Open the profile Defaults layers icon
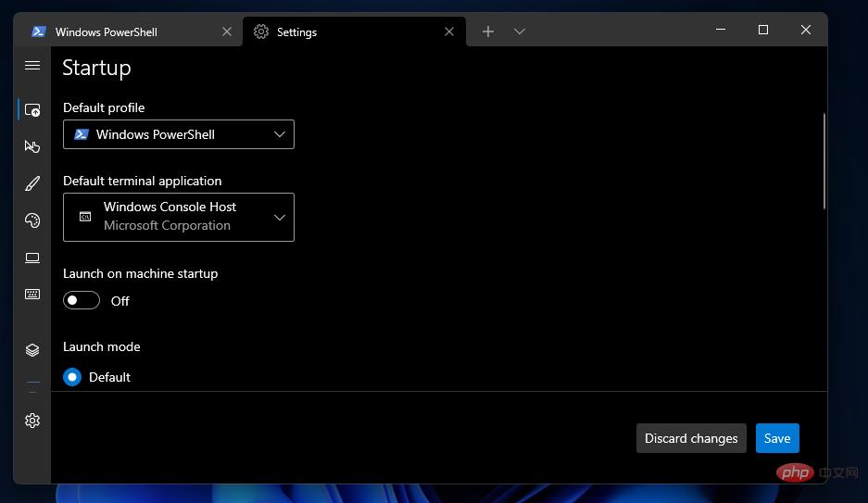 [32, 350]
